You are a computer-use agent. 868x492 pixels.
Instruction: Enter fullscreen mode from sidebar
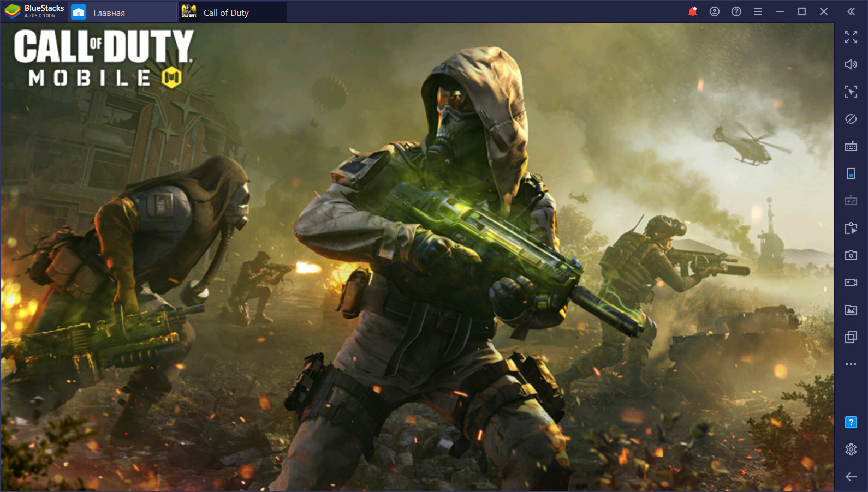click(x=851, y=37)
